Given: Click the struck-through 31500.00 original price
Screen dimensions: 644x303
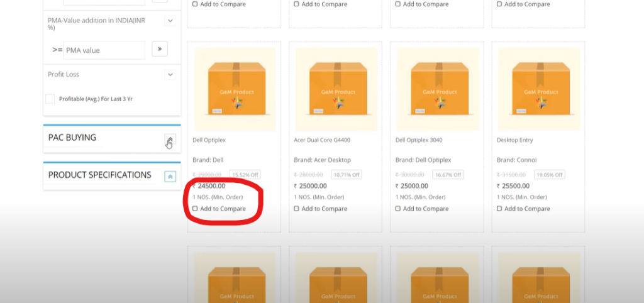Looking at the screenshot, I should [x=511, y=175].
